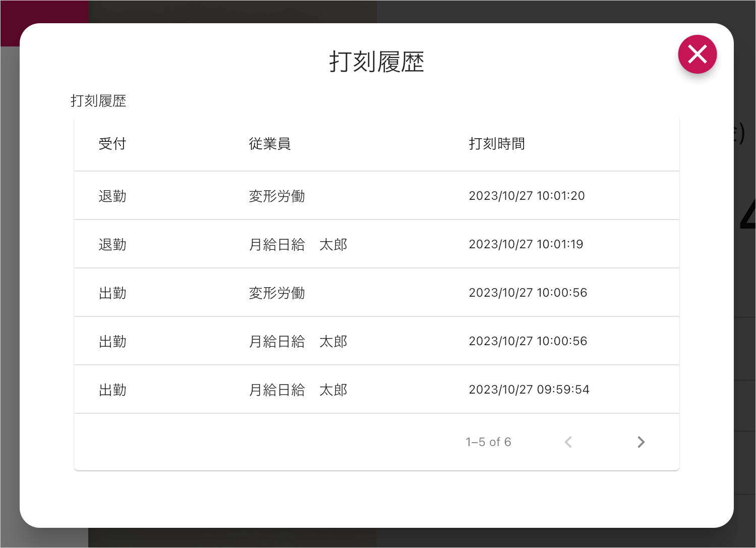Click the small 打刻履歴 label above the table
Screen dimensions: 756x548
pos(98,101)
